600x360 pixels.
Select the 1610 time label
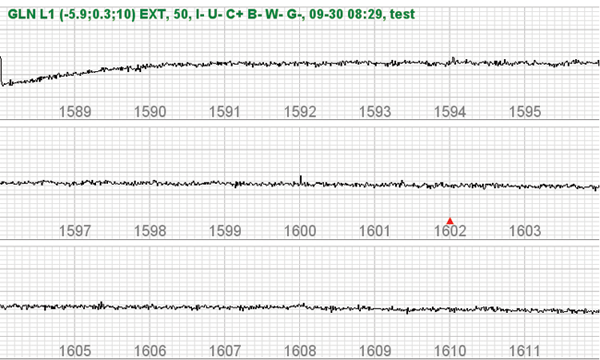(450, 351)
